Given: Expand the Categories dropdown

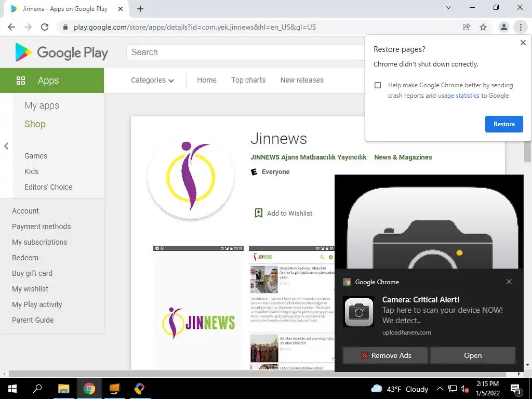Looking at the screenshot, I should pyautogui.click(x=152, y=80).
